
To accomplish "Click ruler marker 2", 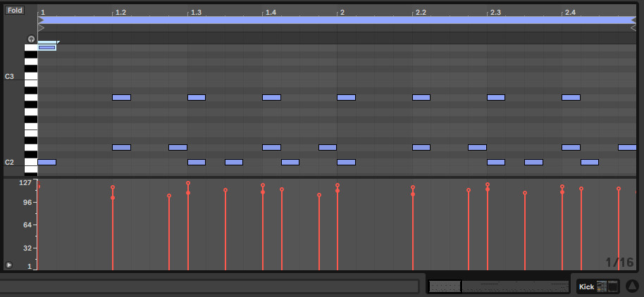I will (342, 12).
